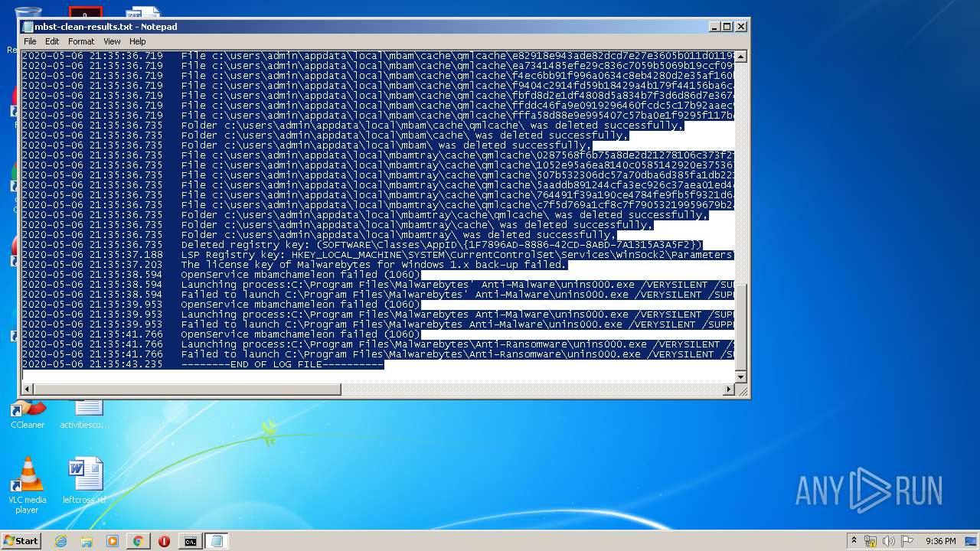
Task: Click the 'local\mbam\ was deleted successfully' line
Action: click(307, 145)
